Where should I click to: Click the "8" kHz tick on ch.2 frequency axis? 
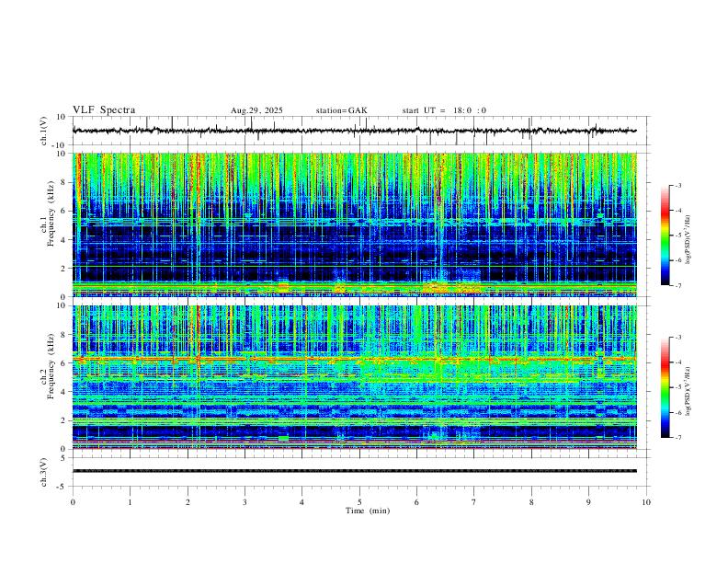[x=63, y=335]
